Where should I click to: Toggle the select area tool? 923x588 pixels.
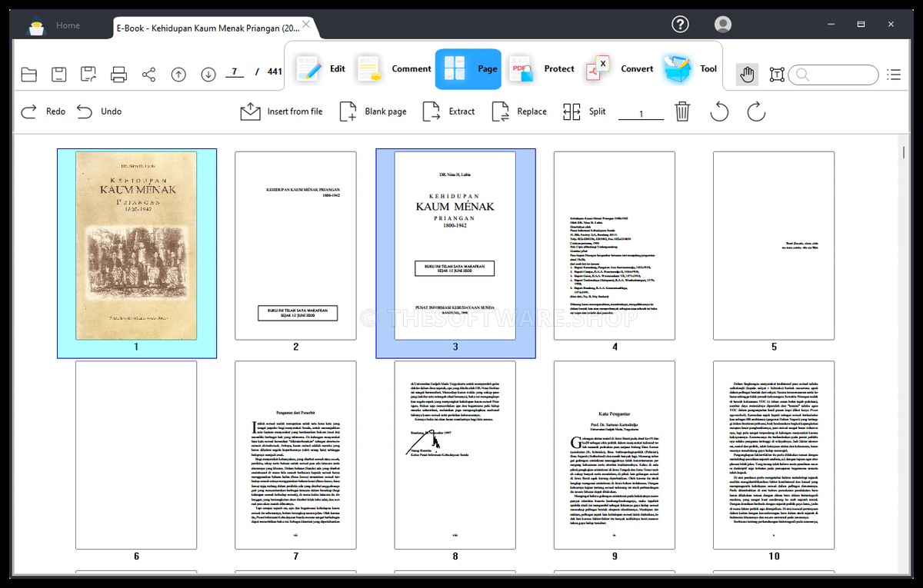[777, 75]
